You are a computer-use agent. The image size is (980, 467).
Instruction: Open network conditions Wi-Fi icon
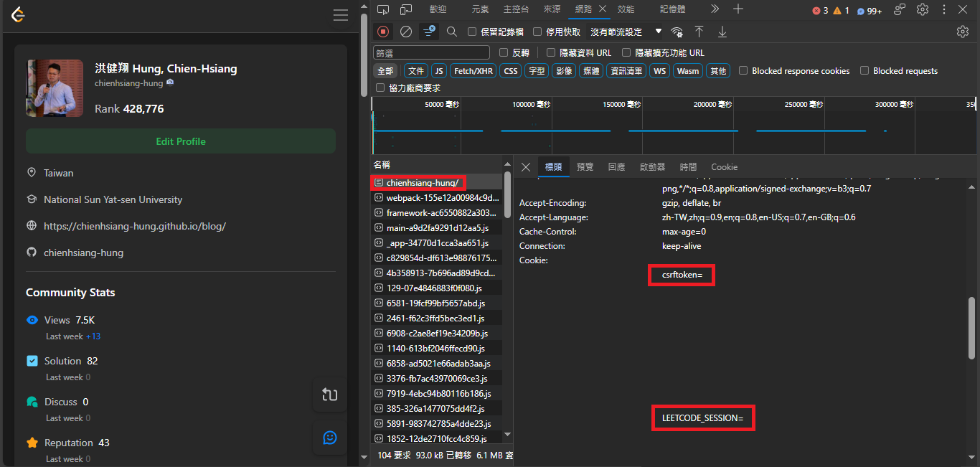[677, 32]
